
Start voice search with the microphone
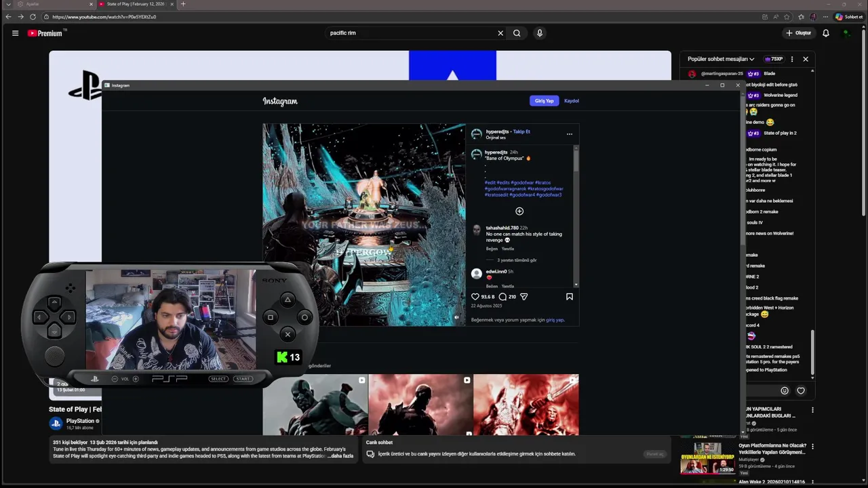tap(540, 33)
